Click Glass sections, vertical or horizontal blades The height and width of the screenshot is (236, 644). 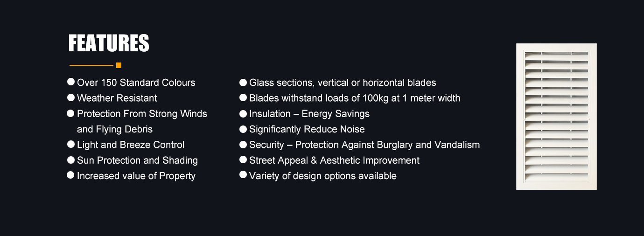tap(343, 83)
